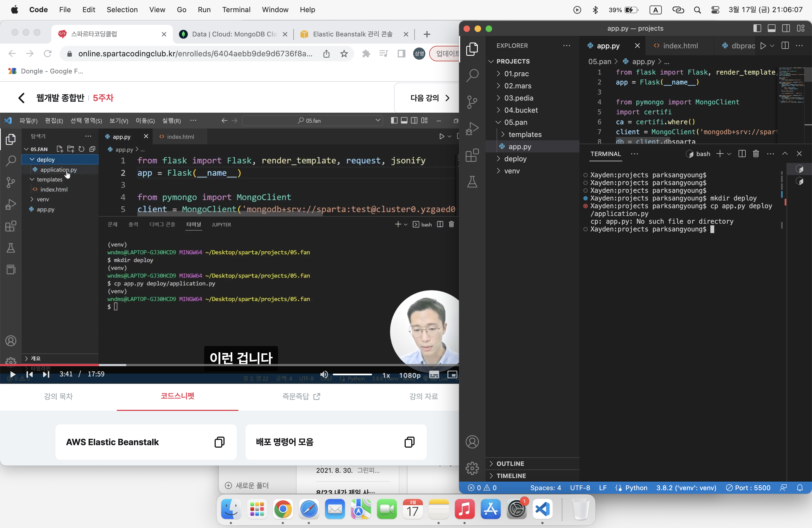The height and width of the screenshot is (528, 812).
Task: Share this page from Chrome address bar
Action: click(326, 54)
